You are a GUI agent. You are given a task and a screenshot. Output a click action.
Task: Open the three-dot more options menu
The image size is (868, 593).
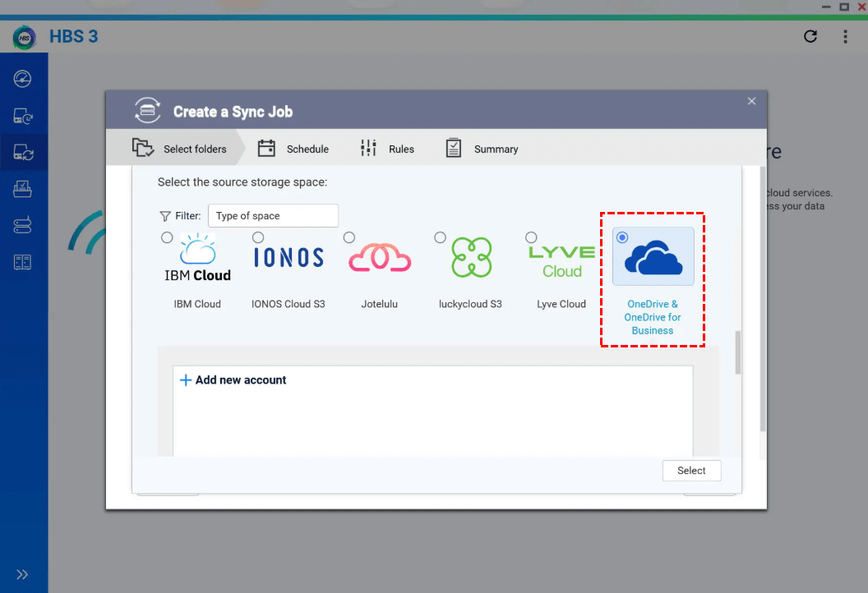click(x=845, y=36)
